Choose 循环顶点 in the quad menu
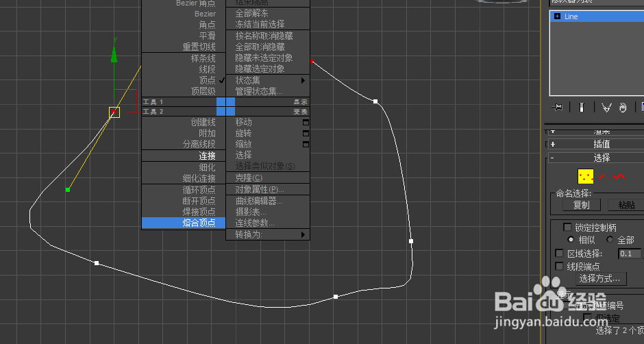Screen dimensions: 644x344 pos(184,189)
